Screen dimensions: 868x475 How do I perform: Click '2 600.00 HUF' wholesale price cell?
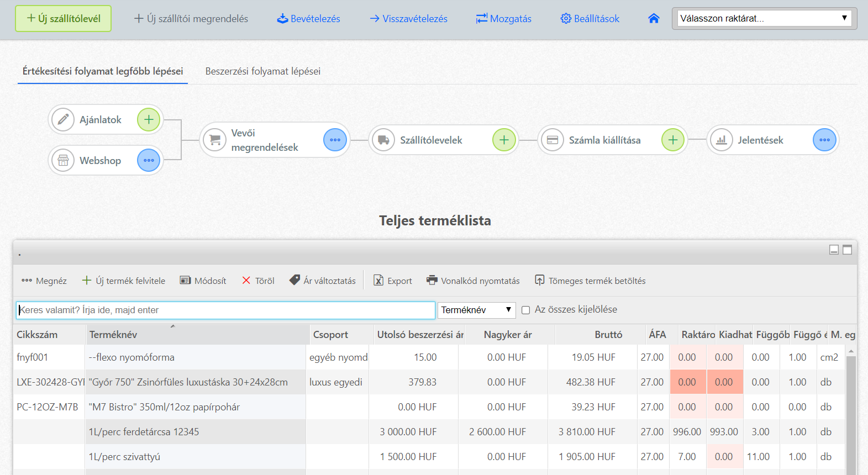[x=503, y=432]
